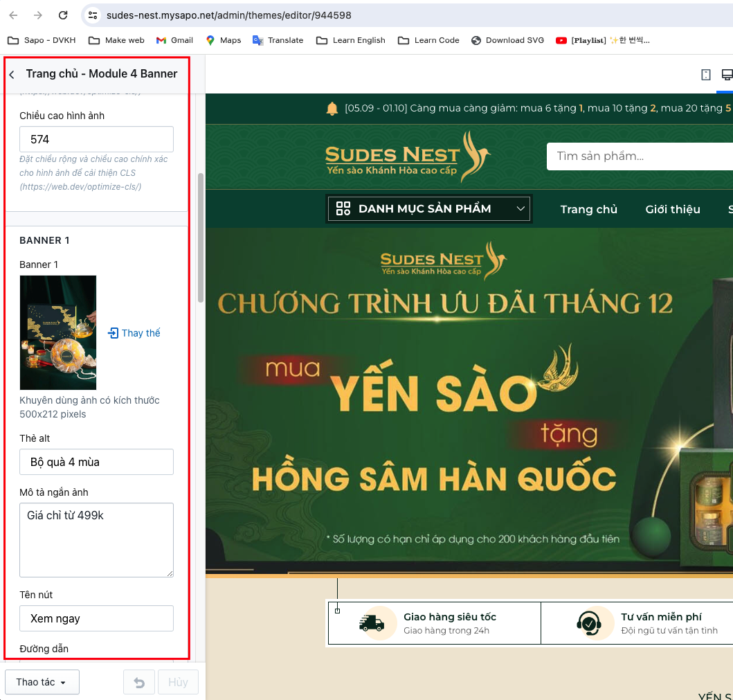Edit the Tên nút input field
This screenshot has width=733, height=700.
coord(96,618)
